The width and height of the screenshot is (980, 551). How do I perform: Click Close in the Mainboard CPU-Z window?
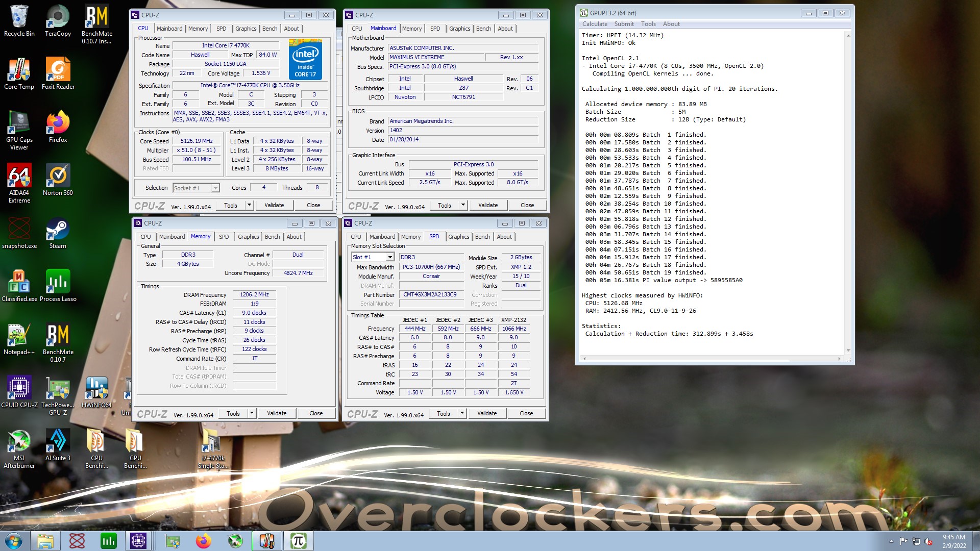(x=527, y=205)
